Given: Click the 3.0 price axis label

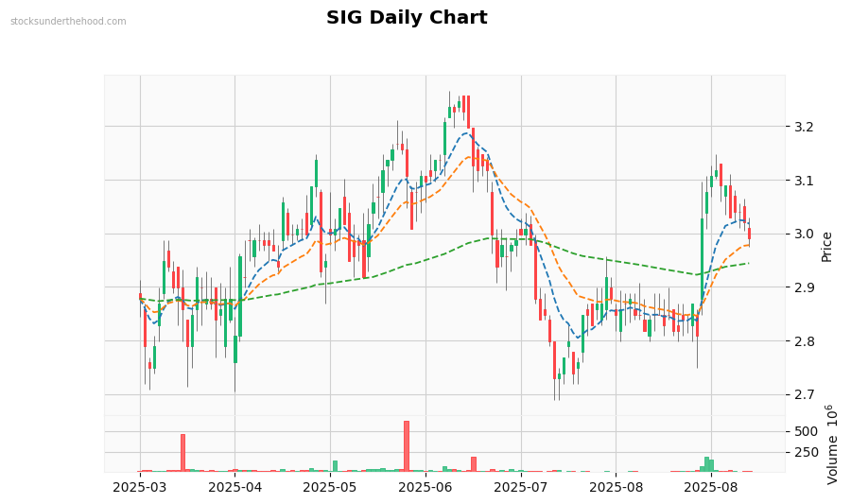Looking at the screenshot, I should point(804,234).
